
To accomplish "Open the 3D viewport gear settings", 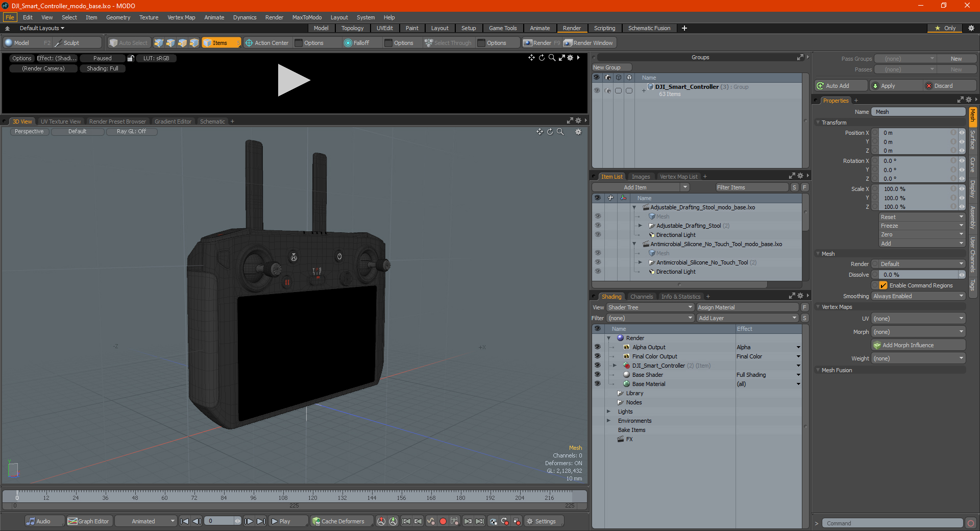I will [x=578, y=132].
